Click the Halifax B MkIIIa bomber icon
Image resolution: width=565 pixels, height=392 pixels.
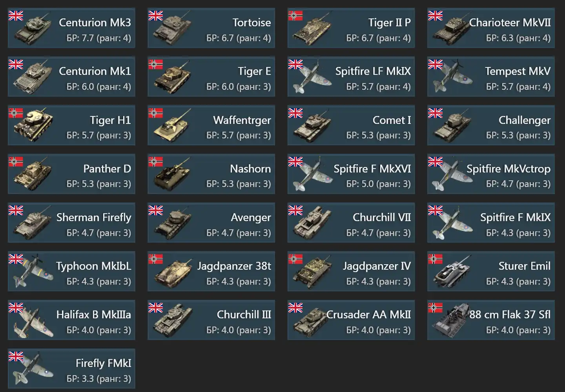click(x=33, y=321)
